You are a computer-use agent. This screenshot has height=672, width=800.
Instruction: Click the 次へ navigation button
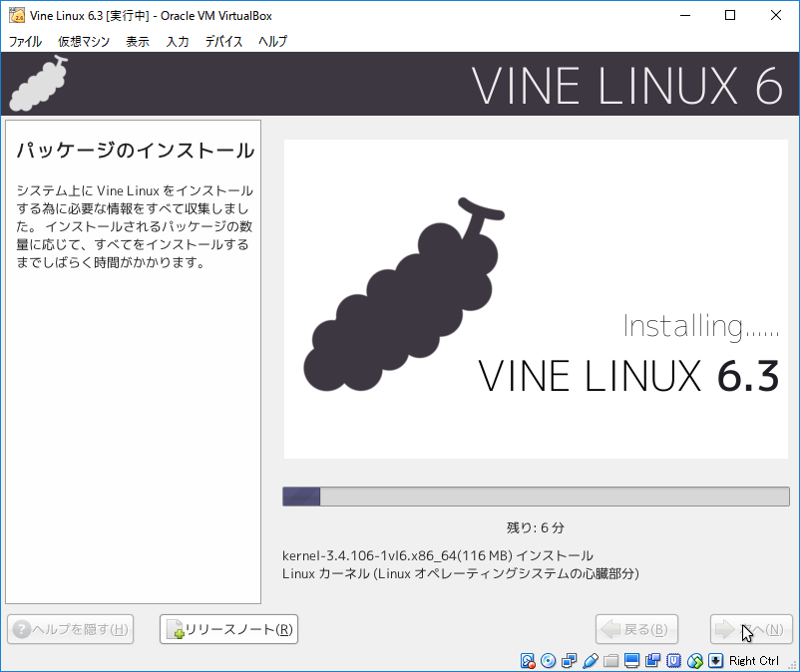coord(751,629)
